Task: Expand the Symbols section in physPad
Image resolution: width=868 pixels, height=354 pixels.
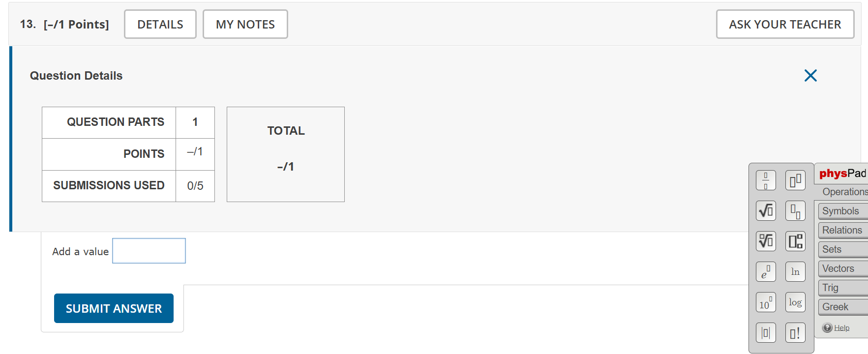Action: click(842, 211)
